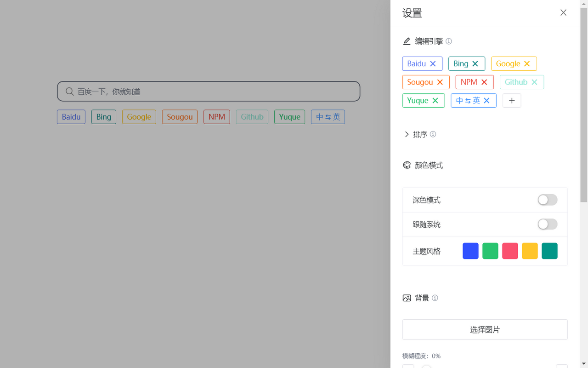Image resolution: width=588 pixels, height=368 pixels.
Task: Remove the Github engine tag
Action: click(534, 82)
